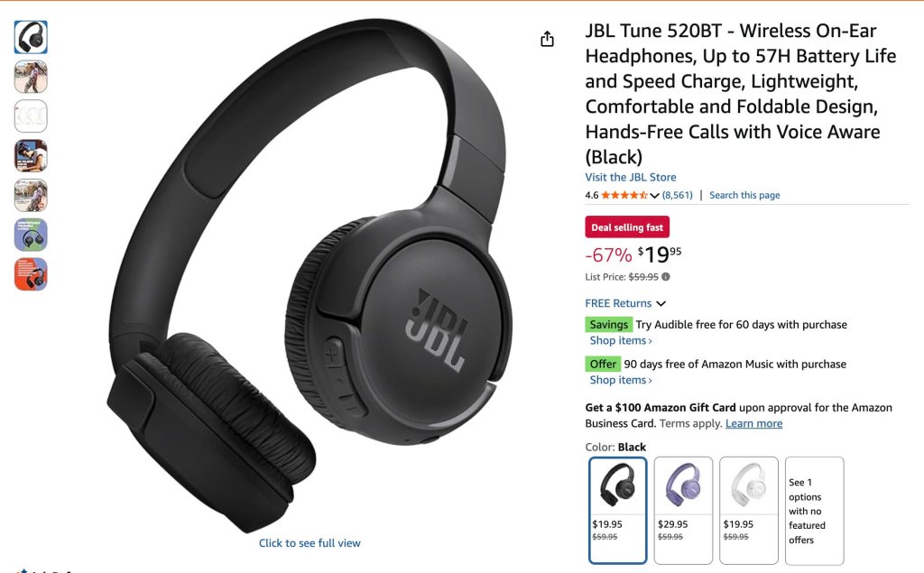Select the Purple headphones color option
Image resolution: width=924 pixels, height=573 pixels.
683,511
